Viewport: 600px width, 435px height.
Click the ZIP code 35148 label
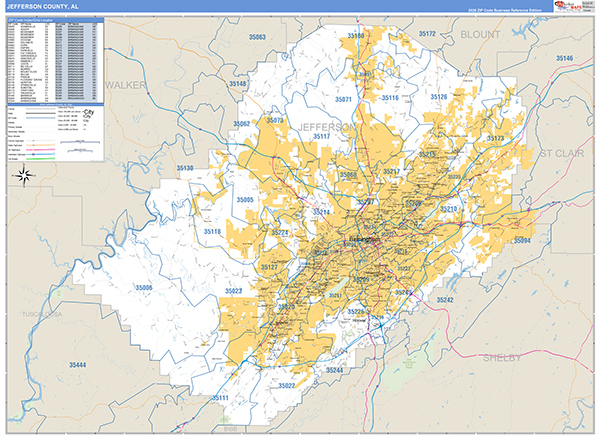point(238,84)
